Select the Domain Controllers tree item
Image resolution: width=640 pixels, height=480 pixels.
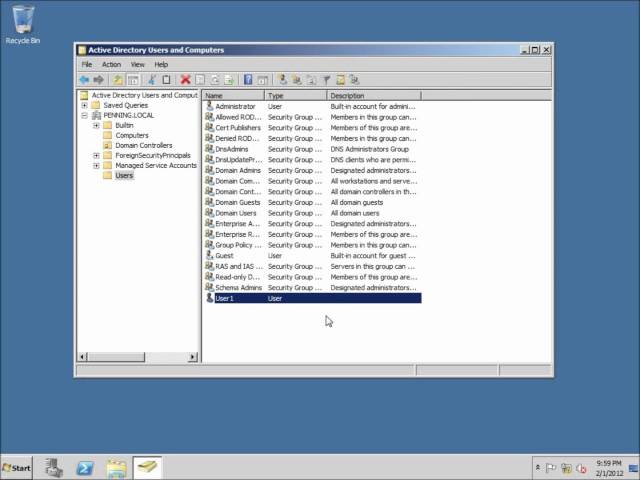(144, 145)
